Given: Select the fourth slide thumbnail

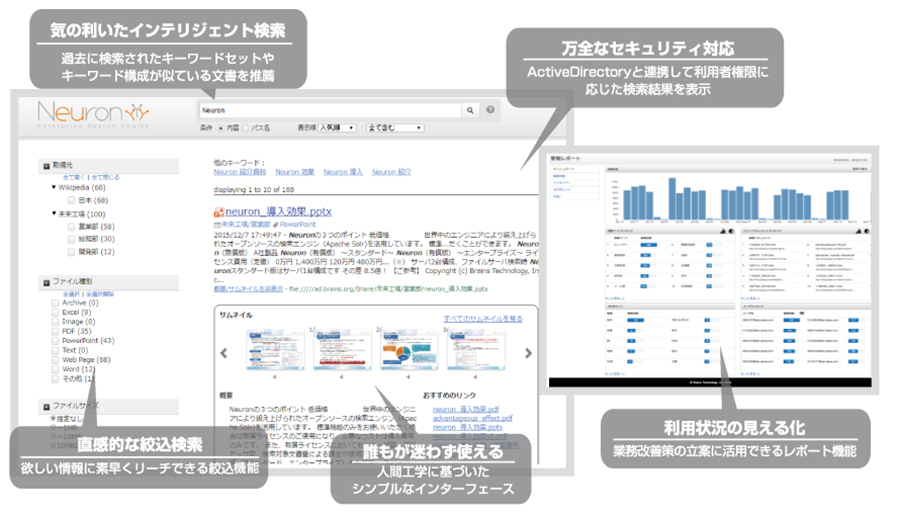Looking at the screenshot, I should [476, 349].
